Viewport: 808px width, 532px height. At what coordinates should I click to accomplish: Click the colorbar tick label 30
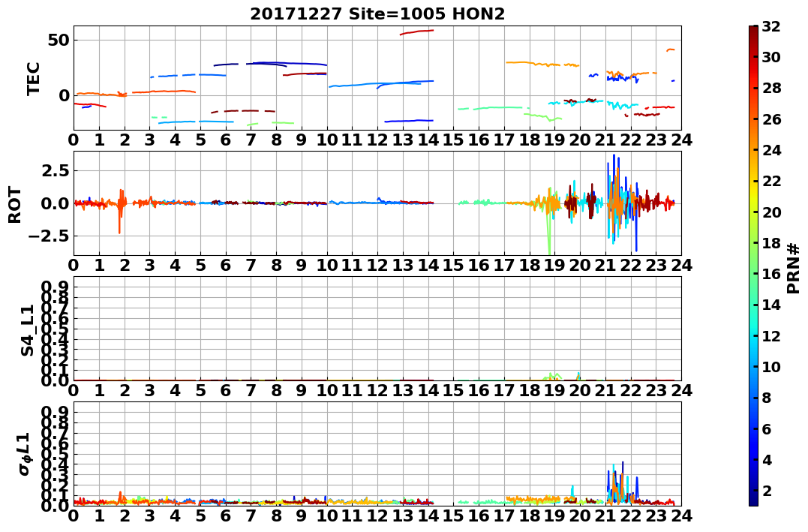coord(771,57)
